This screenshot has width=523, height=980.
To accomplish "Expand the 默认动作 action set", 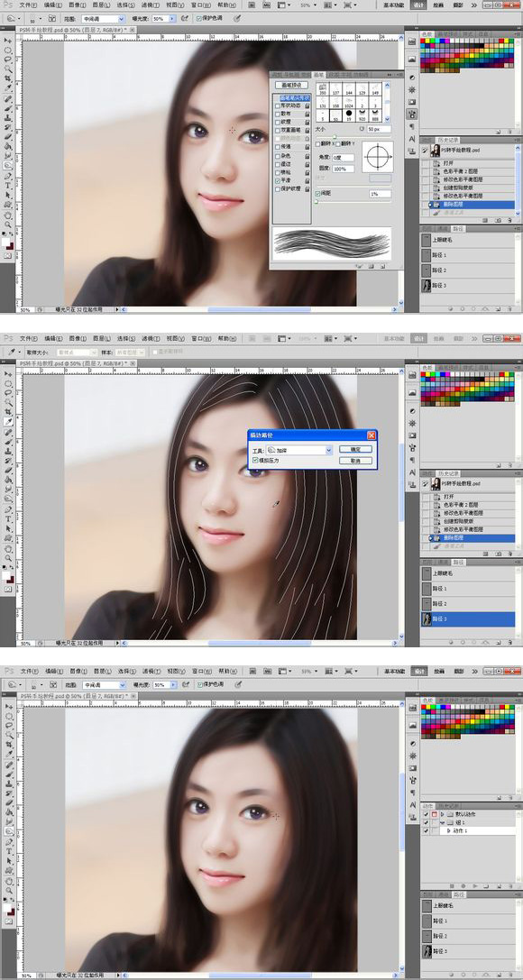I will tap(442, 814).
